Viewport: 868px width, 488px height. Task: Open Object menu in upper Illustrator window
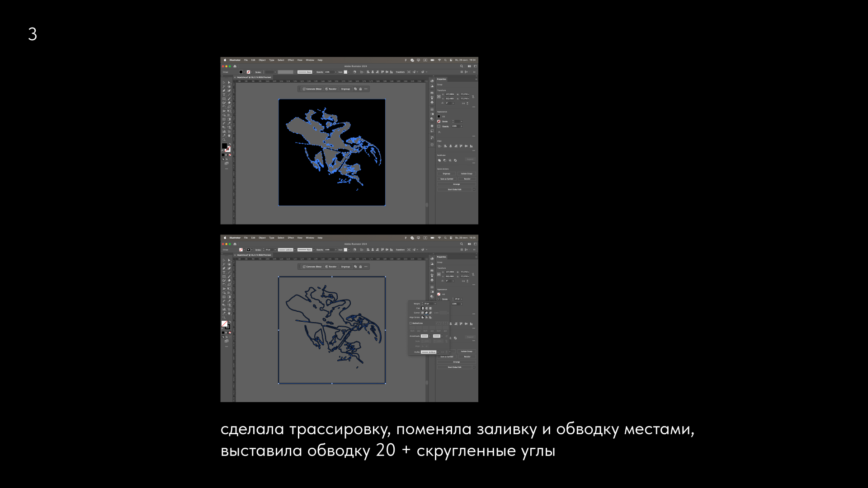[262, 60]
